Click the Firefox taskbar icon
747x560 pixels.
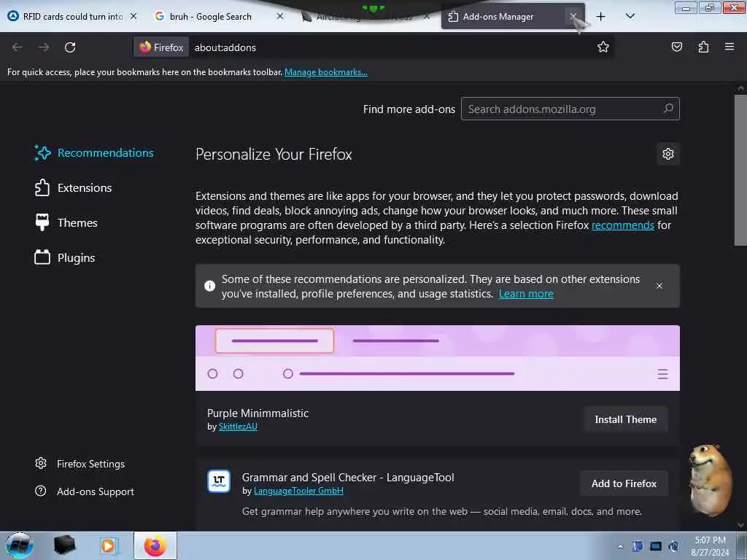coord(155,545)
